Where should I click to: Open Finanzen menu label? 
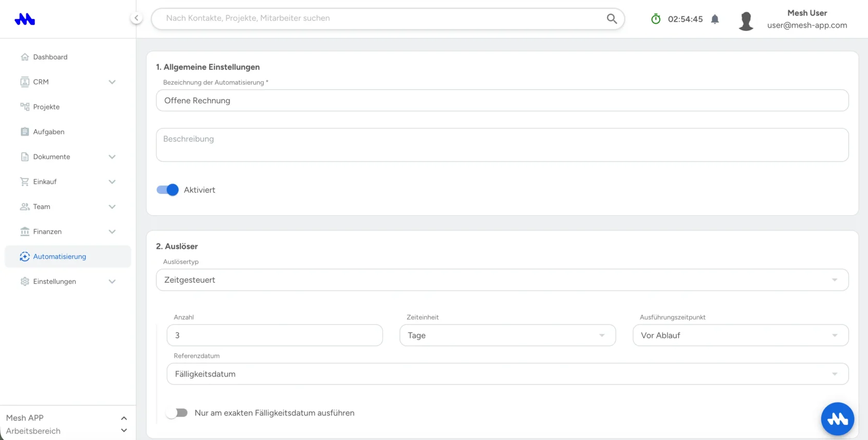48,232
